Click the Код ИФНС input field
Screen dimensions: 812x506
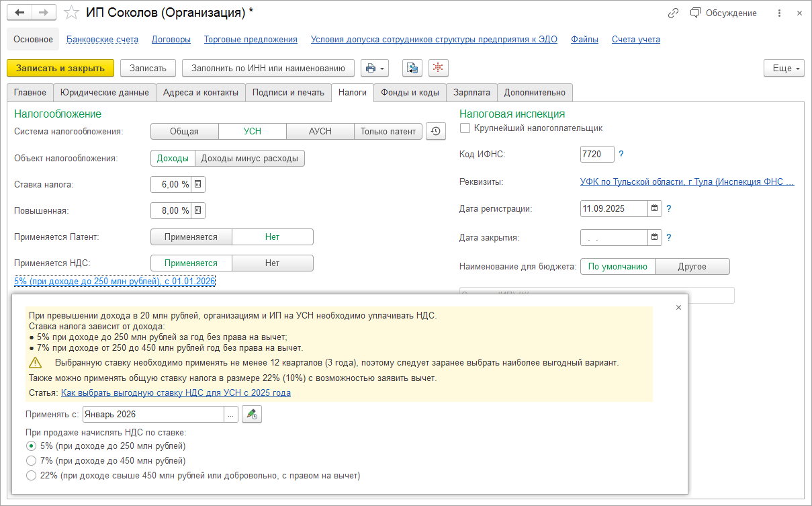point(596,155)
